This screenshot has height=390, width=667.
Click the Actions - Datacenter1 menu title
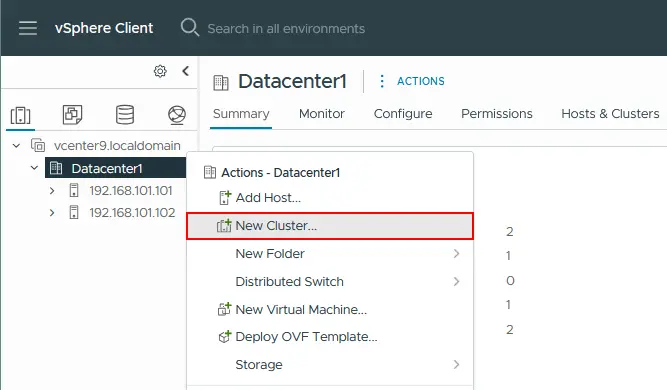click(x=281, y=173)
